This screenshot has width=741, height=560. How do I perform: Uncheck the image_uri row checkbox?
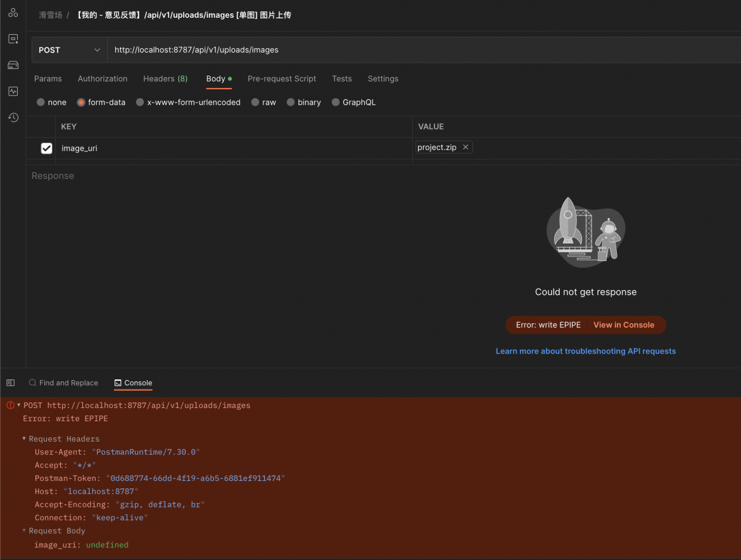[x=46, y=148]
